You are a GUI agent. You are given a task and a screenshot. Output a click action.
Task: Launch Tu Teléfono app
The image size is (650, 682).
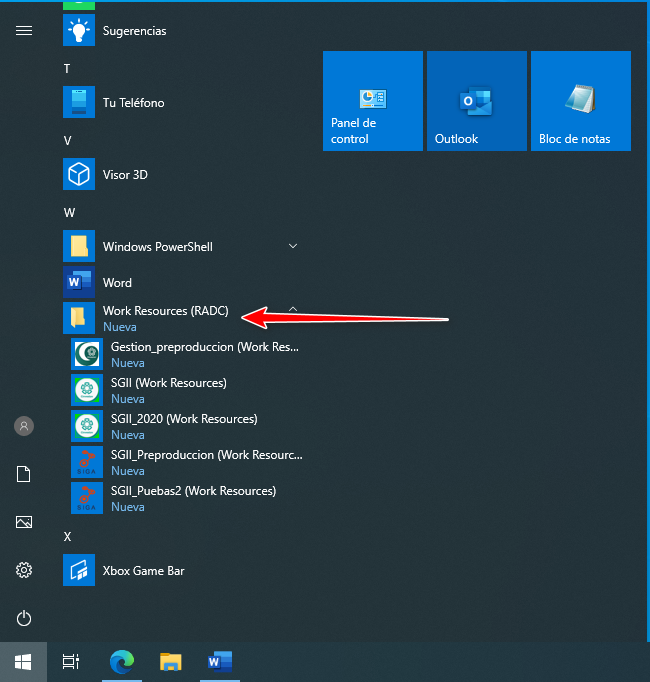pos(133,103)
